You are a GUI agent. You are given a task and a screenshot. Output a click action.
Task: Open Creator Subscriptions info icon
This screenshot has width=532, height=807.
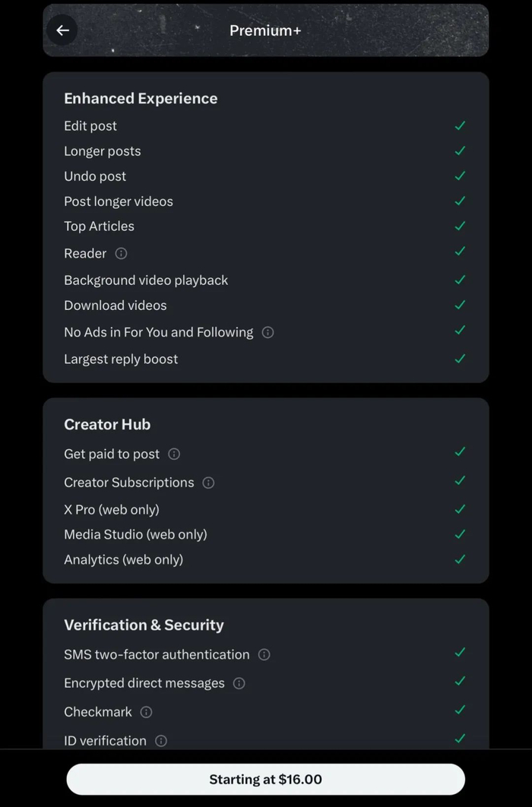click(x=208, y=483)
